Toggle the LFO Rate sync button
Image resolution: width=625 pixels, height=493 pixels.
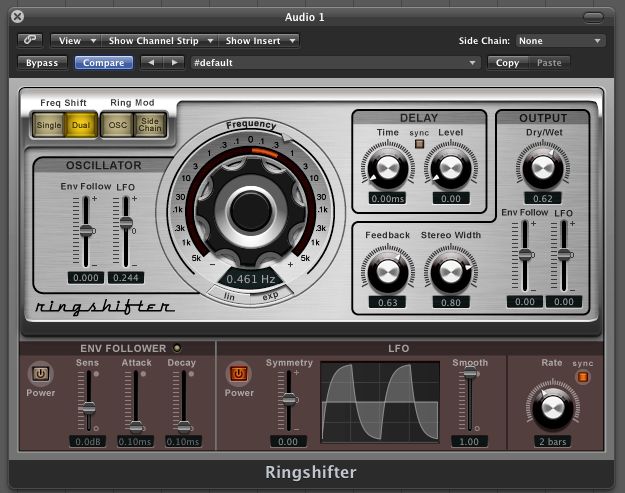tap(583, 377)
